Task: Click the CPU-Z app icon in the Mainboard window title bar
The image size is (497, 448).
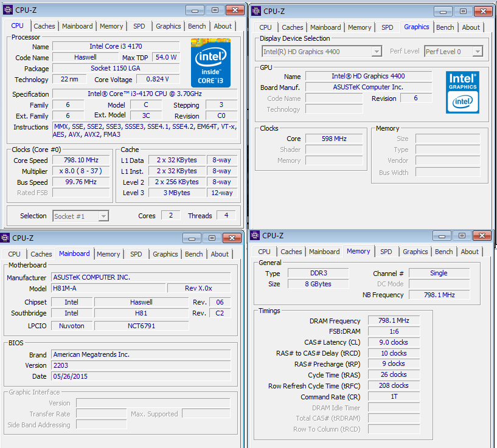Action: 5,238
